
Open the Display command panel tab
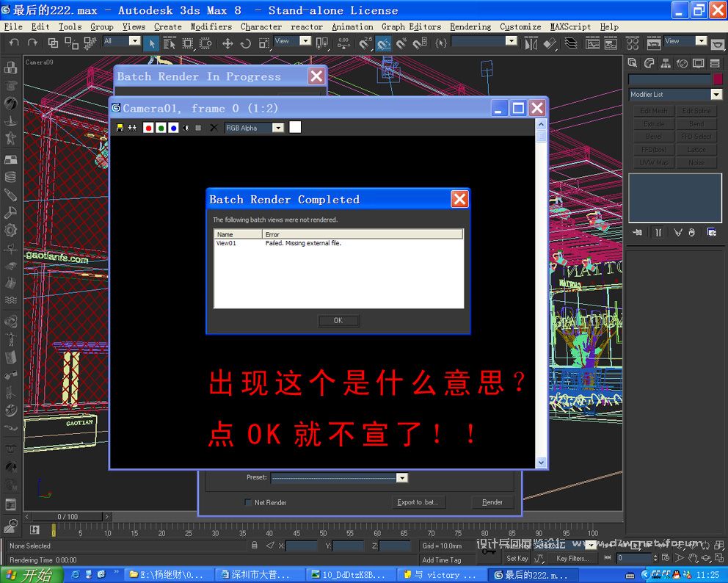point(699,63)
